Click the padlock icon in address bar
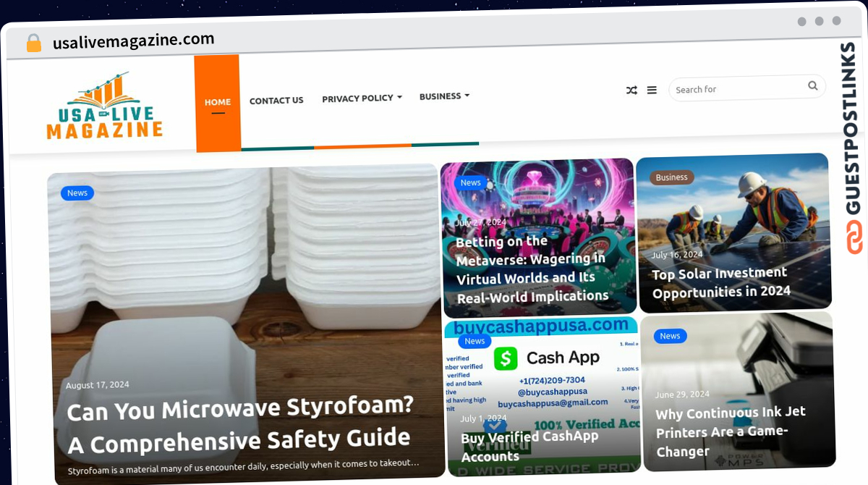 tap(33, 43)
